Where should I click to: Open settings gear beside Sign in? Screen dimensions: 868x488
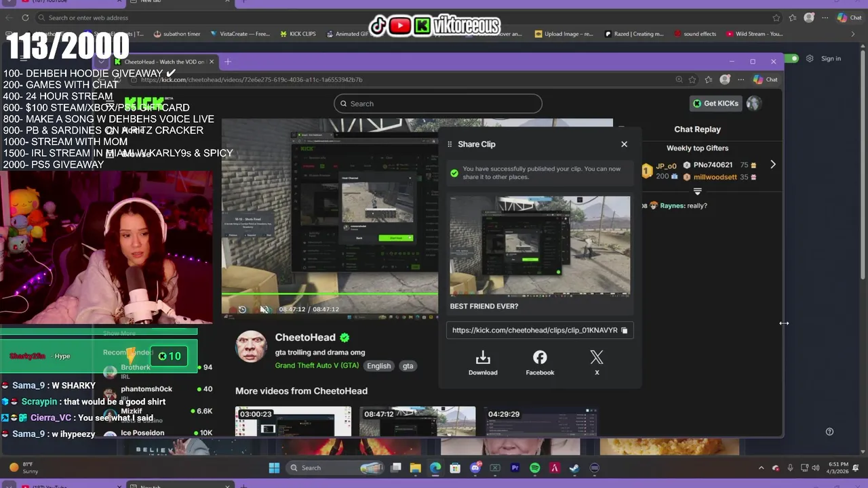[x=810, y=59]
